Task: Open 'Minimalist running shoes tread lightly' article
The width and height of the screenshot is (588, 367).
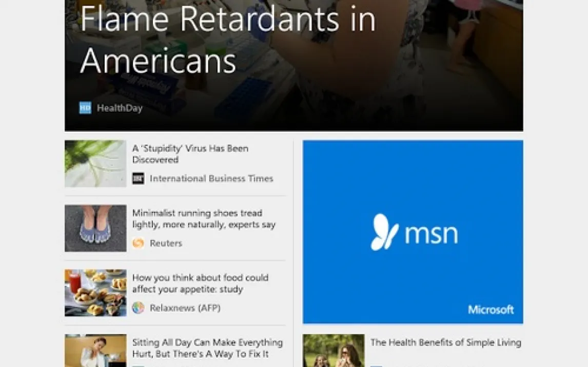Action: [204, 219]
